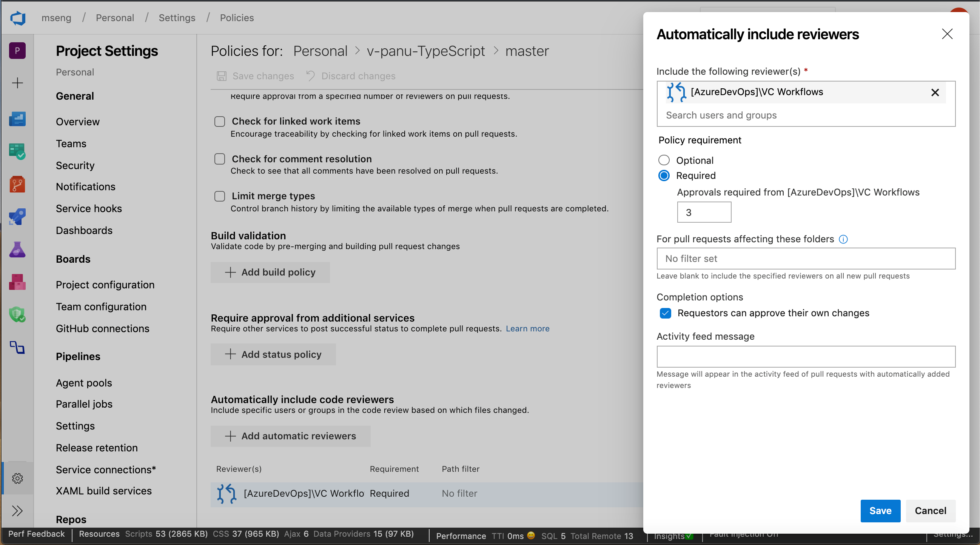The height and width of the screenshot is (545, 980).
Task: Select the Required policy requirement radio button
Action: coord(664,175)
